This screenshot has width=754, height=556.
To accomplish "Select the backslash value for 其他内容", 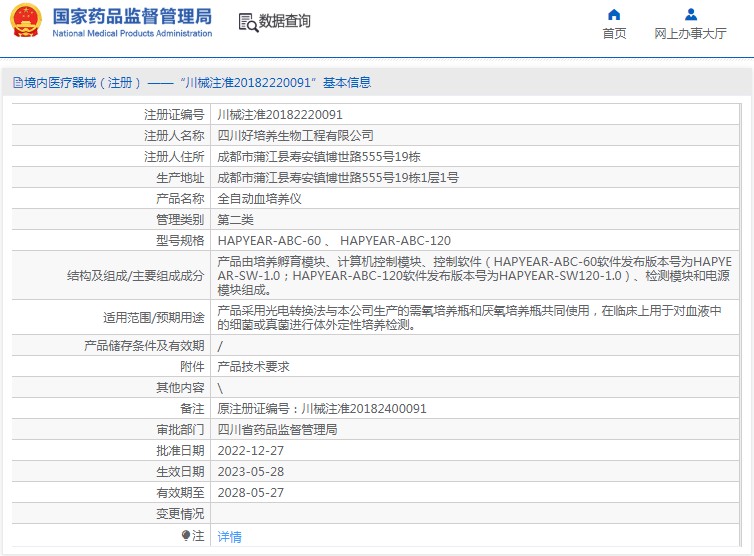I will tap(220, 388).
